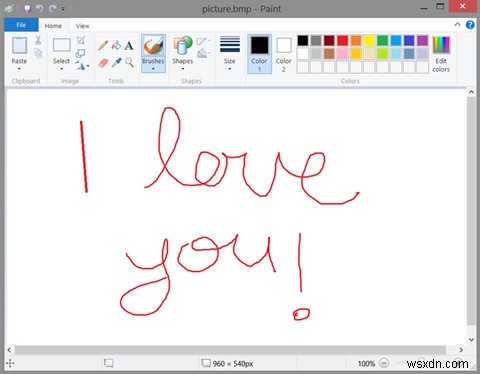This screenshot has width=480, height=374.
Task: Pick the dark red color swatch
Action: click(x=329, y=41)
